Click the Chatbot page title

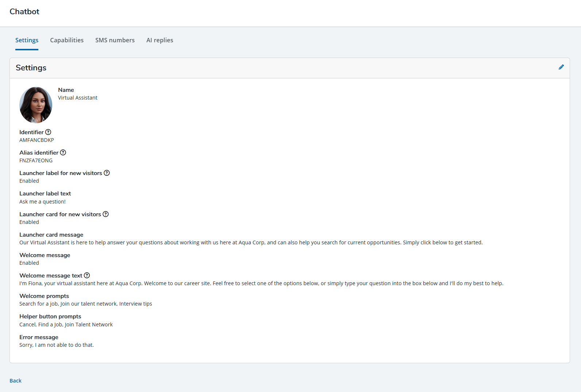pyautogui.click(x=24, y=12)
